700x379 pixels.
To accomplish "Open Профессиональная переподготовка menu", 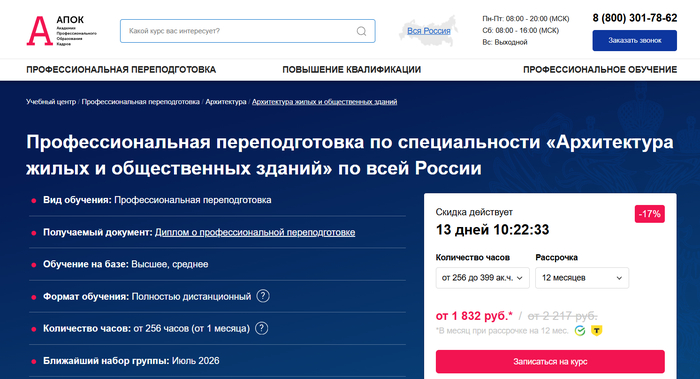I will click(121, 70).
